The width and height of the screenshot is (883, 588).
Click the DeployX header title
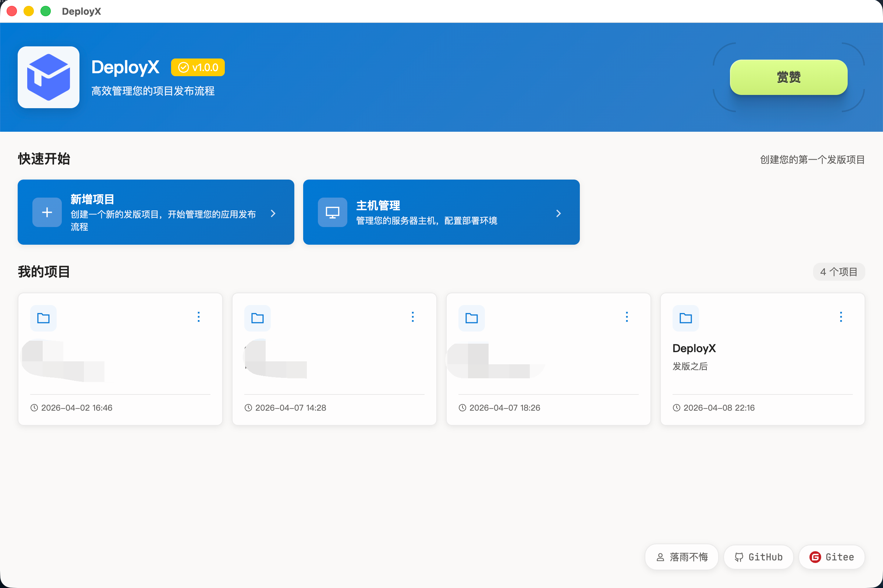pos(125,67)
